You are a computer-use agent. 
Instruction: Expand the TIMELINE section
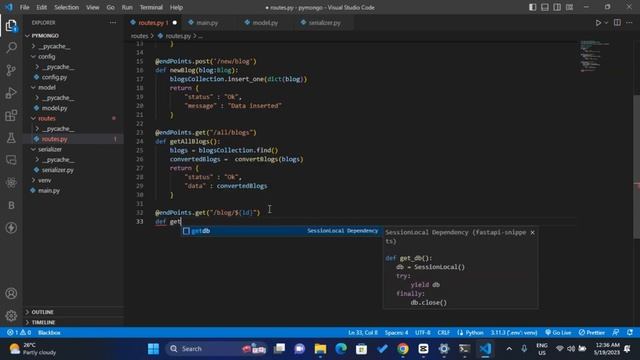pyautogui.click(x=43, y=322)
